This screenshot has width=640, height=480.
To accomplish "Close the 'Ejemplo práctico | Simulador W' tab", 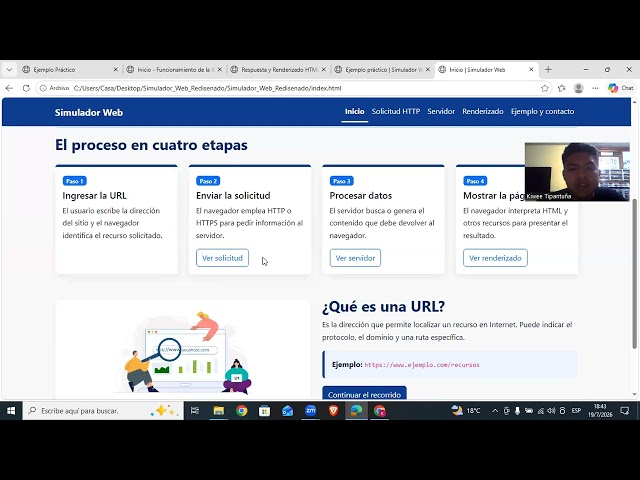I will click(x=428, y=70).
